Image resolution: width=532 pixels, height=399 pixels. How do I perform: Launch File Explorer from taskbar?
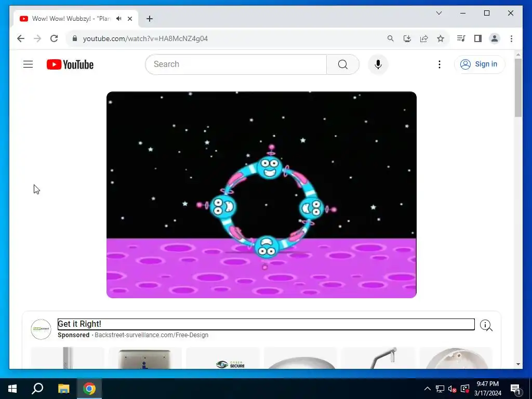[63, 389]
